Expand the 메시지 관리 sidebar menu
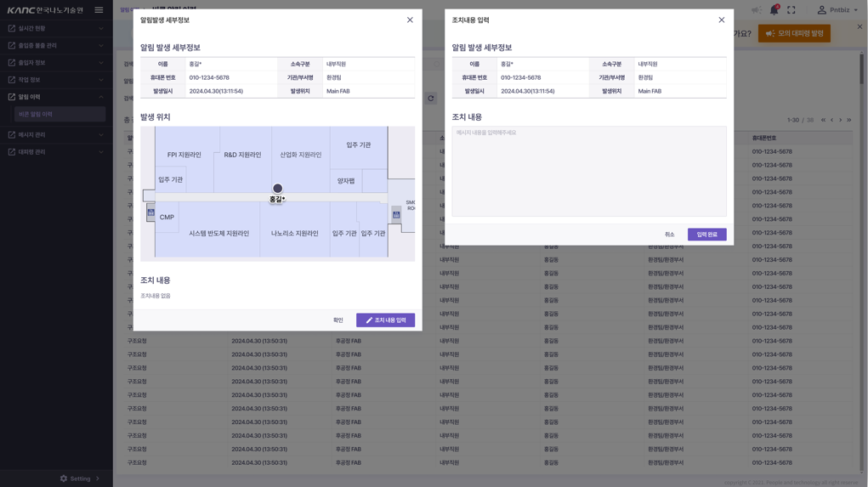868x487 pixels. [x=56, y=134]
